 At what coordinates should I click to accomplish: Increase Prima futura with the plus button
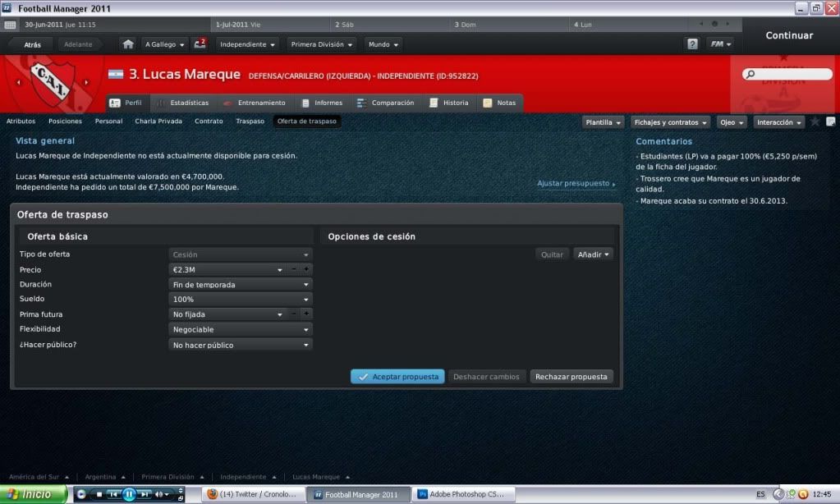[x=306, y=314]
